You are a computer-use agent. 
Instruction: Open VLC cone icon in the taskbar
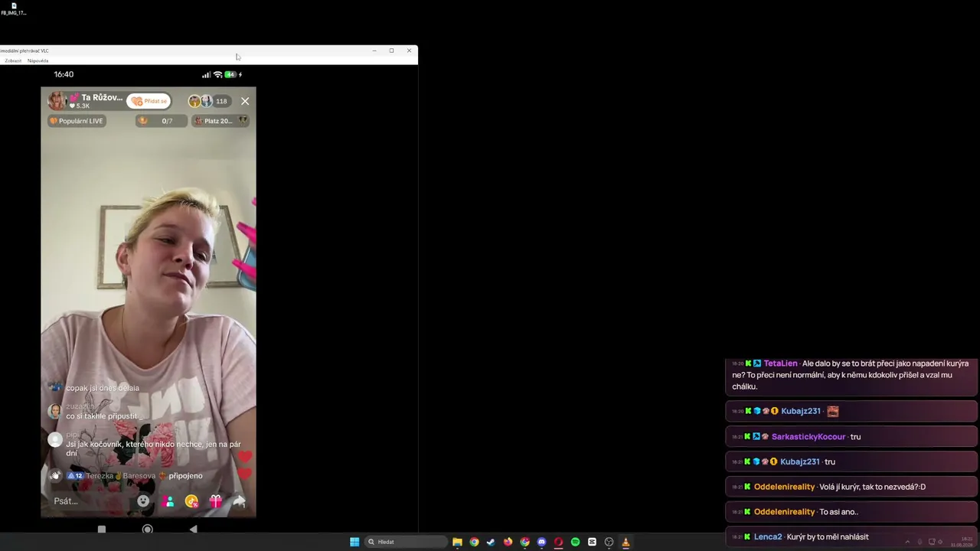tap(626, 542)
